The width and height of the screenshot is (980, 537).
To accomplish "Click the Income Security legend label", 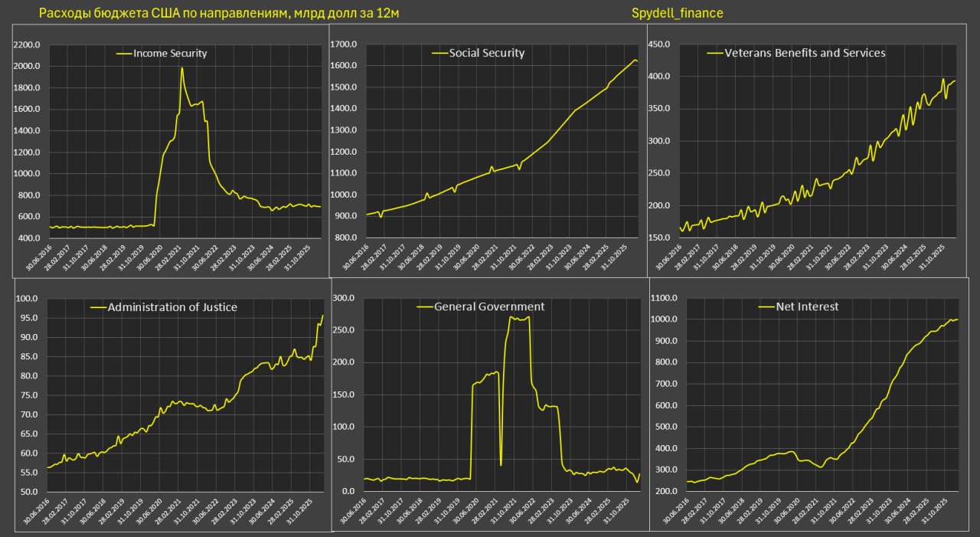I will [170, 54].
